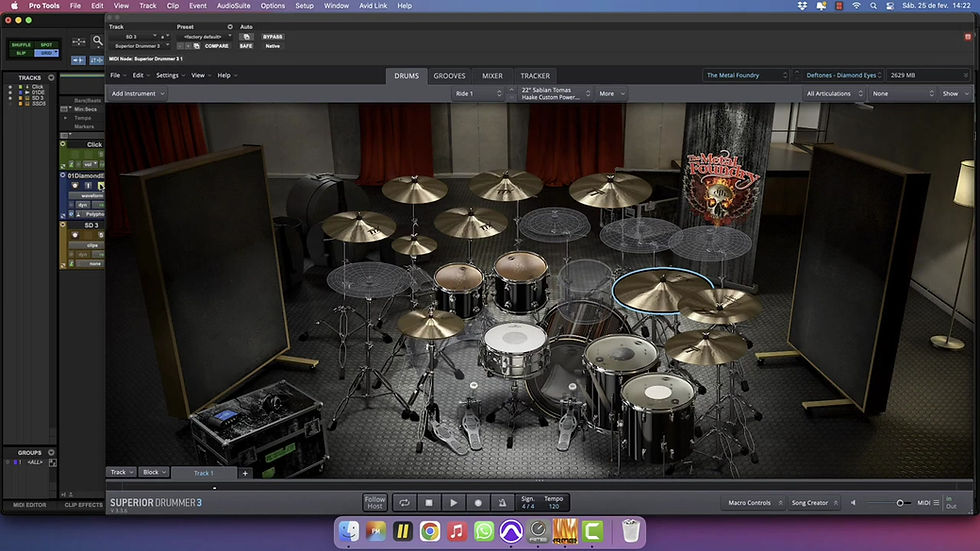Add a new track with plus button
Screen dimensions: 980x551
[x=245, y=473]
